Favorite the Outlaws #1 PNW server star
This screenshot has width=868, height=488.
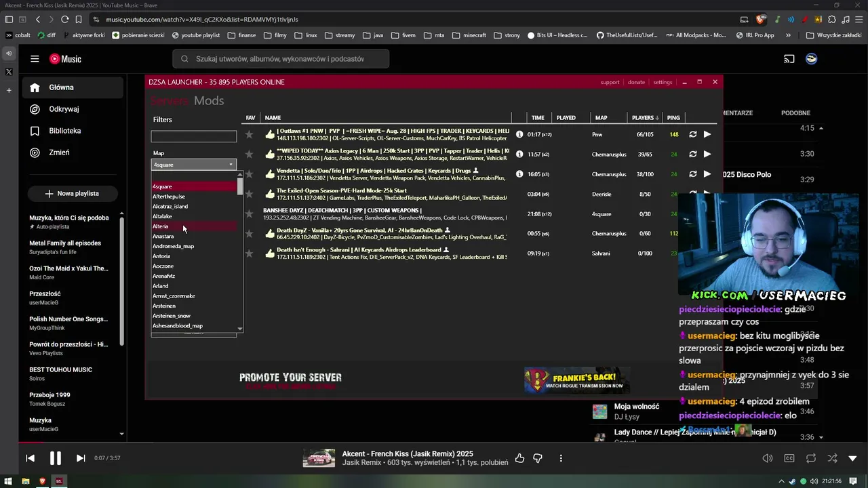coord(249,134)
